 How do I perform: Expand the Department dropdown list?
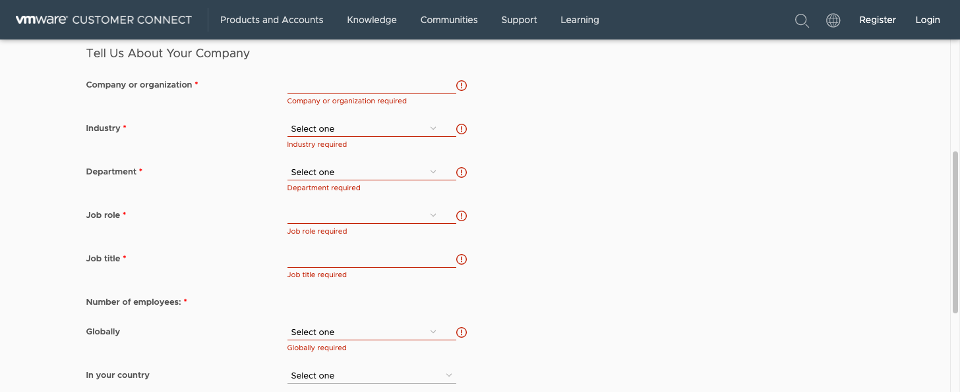371,173
